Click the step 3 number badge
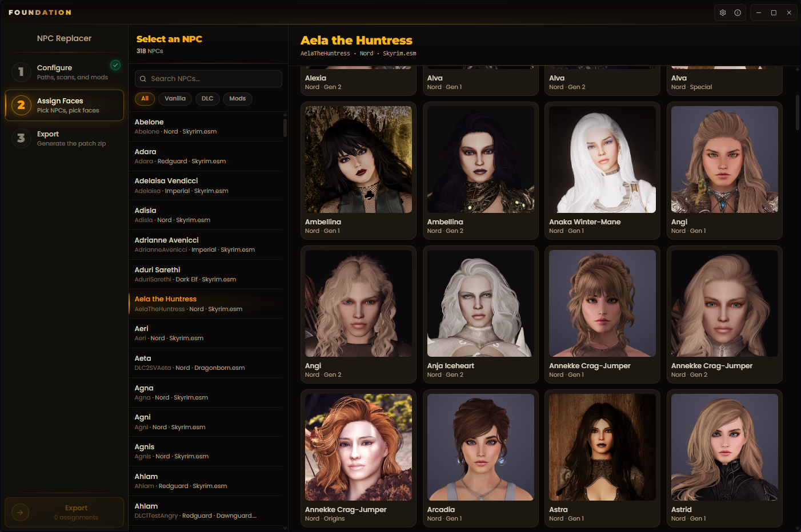The width and height of the screenshot is (801, 532). 21,138
